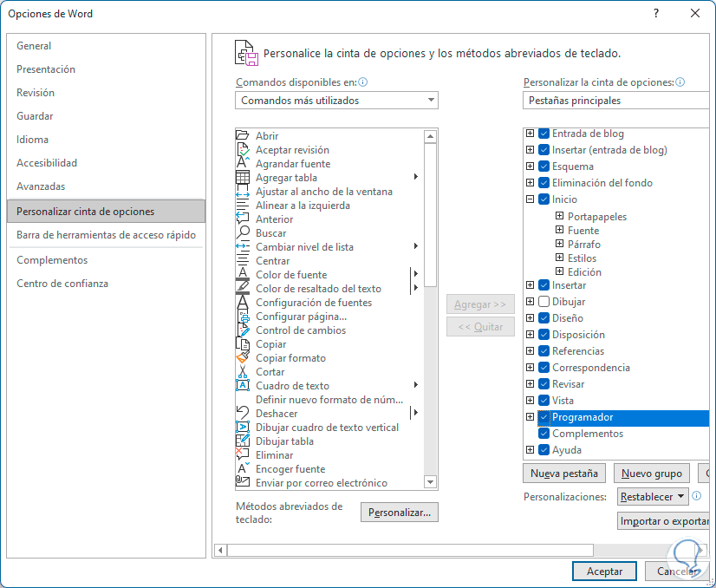
Task: Click the Nueva pestaña button
Action: [564, 474]
